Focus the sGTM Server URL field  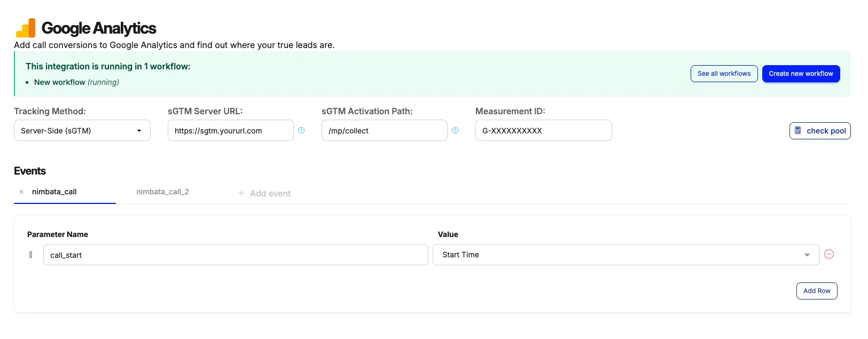(231, 130)
